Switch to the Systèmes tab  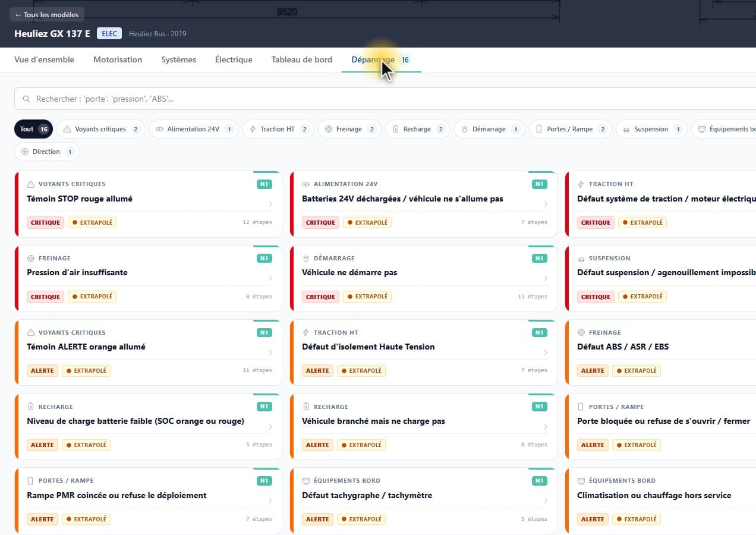pos(179,59)
